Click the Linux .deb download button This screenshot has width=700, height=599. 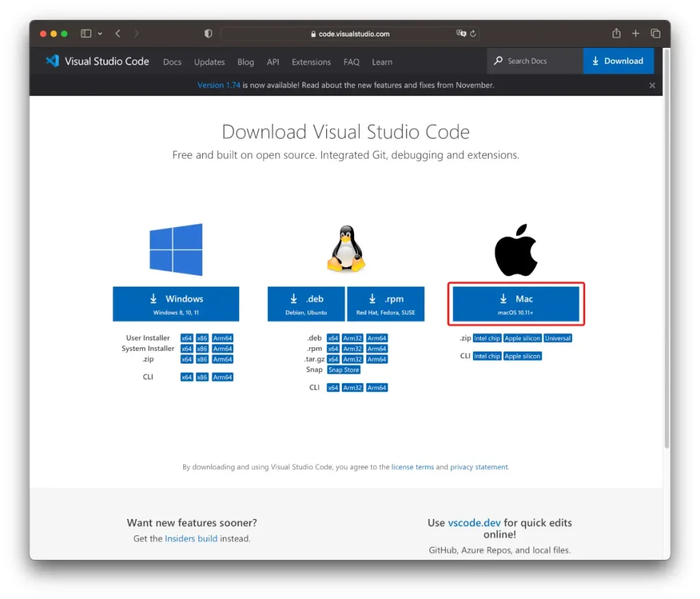[x=306, y=304]
